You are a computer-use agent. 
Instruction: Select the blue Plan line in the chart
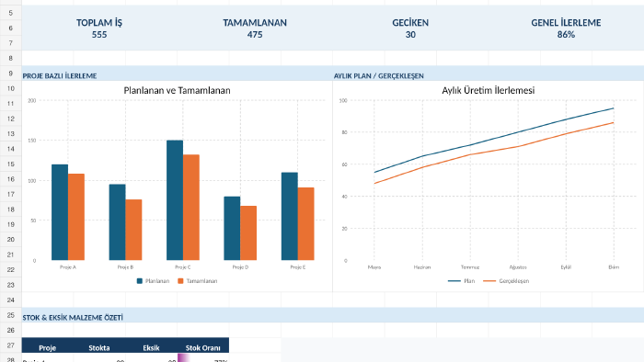pos(494,139)
